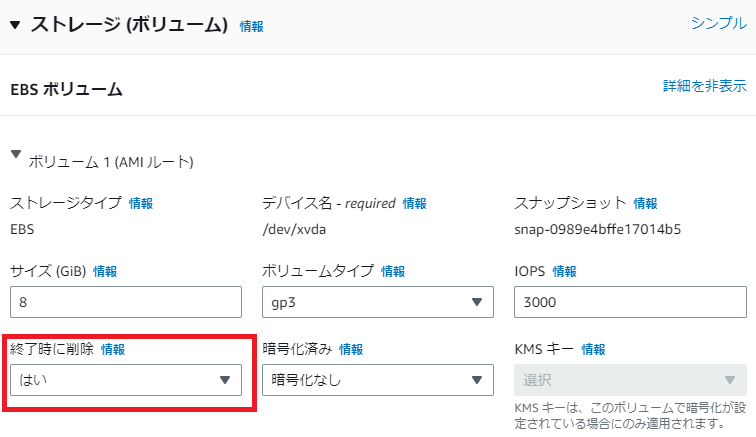This screenshot has height=437, width=756.
Task: Open 情報 link beside IOPS
Action: coord(565,272)
